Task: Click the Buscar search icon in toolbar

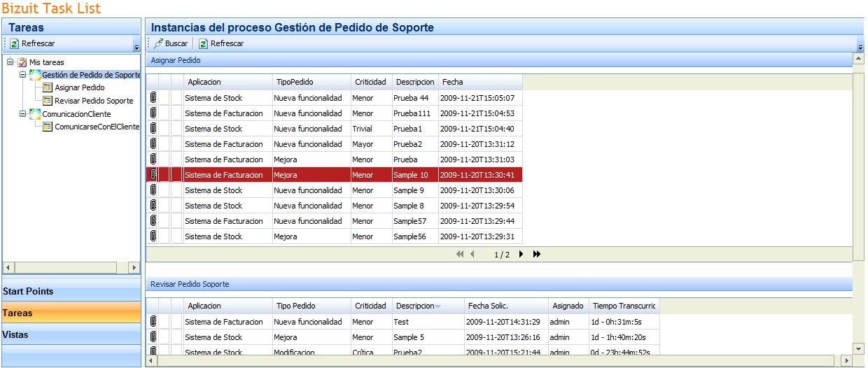Action: click(159, 43)
